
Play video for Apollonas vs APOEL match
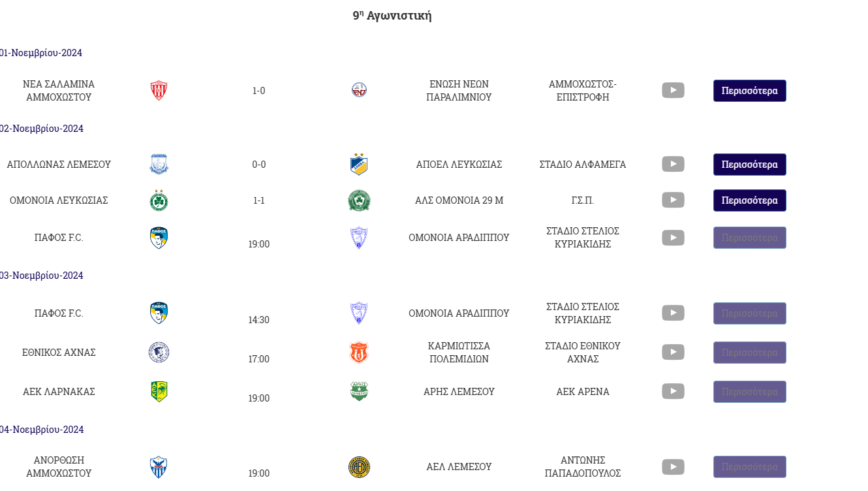point(673,164)
